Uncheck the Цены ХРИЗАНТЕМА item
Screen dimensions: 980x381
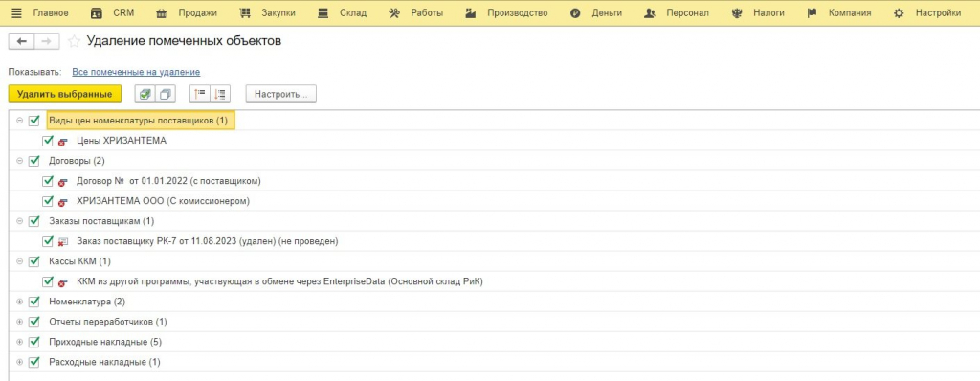click(48, 140)
